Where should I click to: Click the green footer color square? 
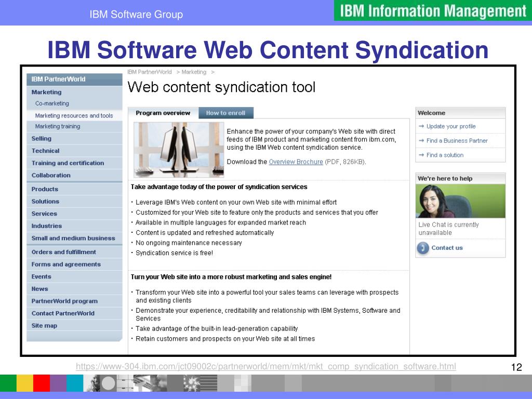tap(8, 383)
